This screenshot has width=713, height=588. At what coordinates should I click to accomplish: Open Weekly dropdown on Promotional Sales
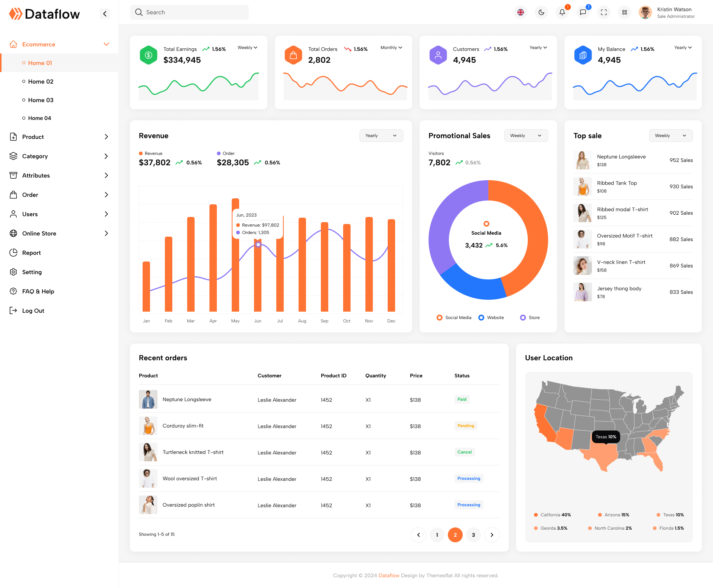[x=526, y=136]
